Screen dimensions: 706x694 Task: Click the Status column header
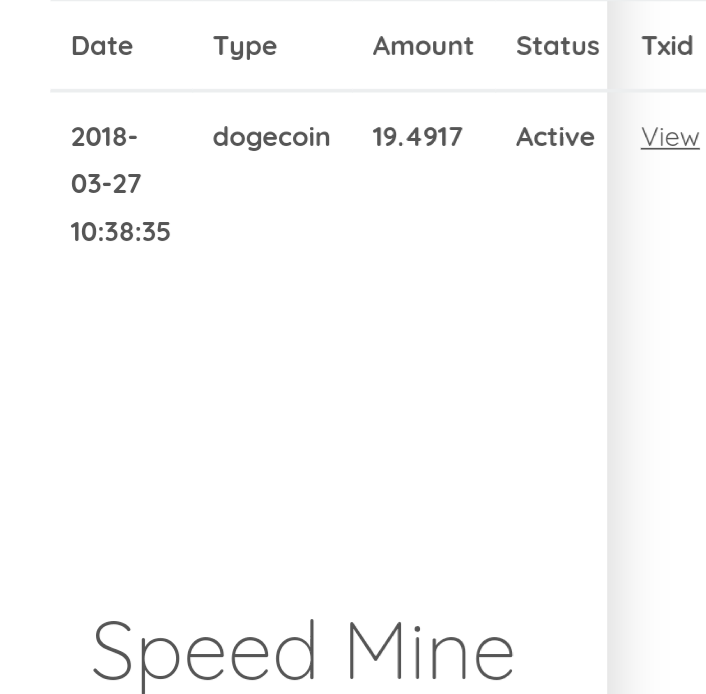coord(557,46)
